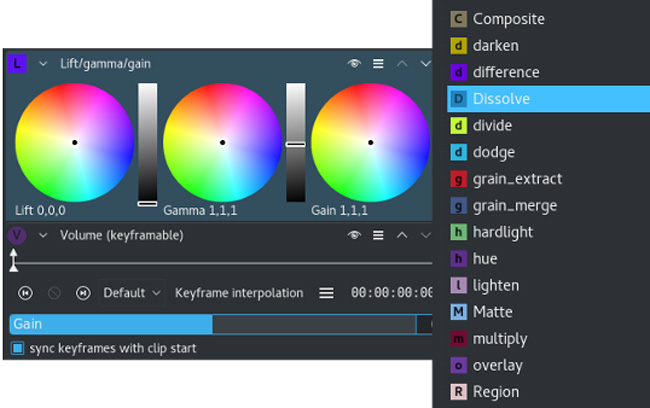Toggle the Lift/gamma/gain effect eye icon
This screenshot has width=650, height=408.
pyautogui.click(x=354, y=63)
